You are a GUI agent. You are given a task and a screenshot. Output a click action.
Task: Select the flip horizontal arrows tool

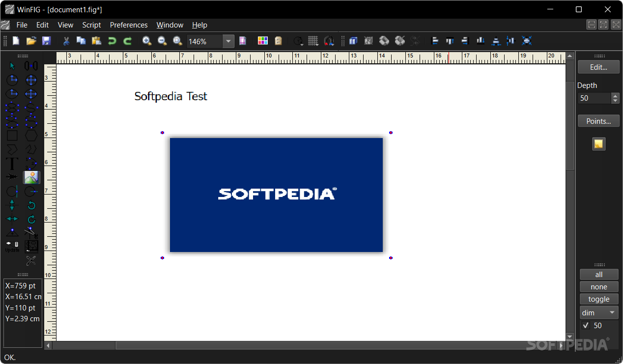pyautogui.click(x=12, y=219)
